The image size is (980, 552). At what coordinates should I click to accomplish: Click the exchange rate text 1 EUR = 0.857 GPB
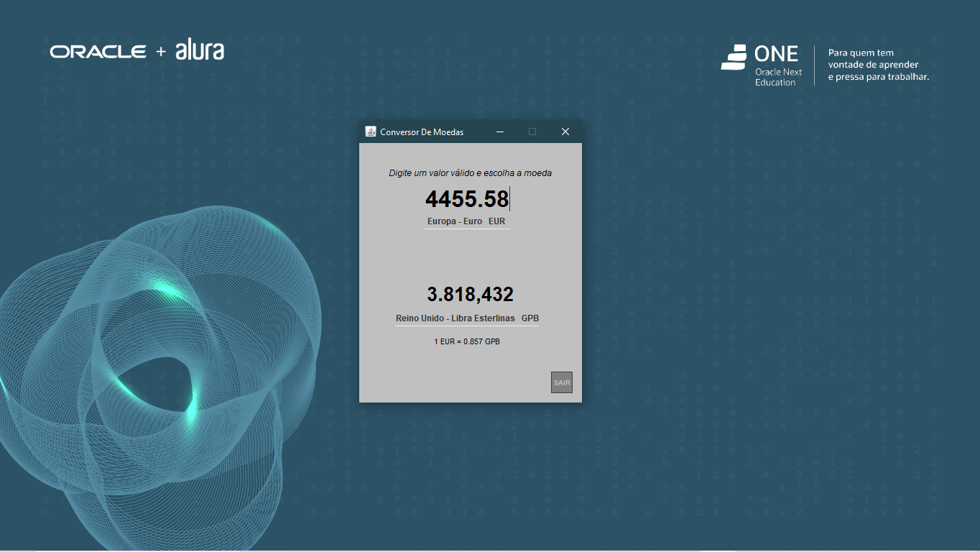466,341
